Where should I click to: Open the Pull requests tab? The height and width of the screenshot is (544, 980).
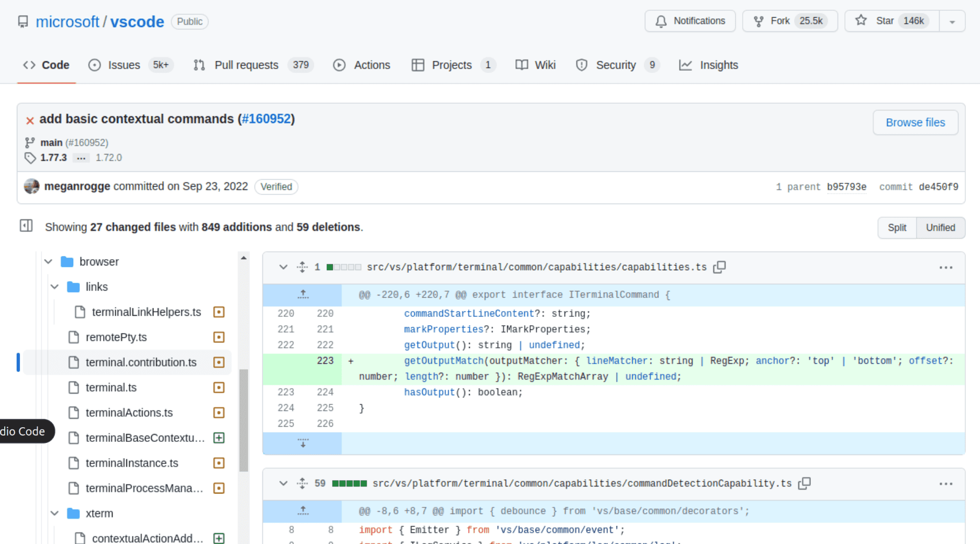tap(246, 65)
